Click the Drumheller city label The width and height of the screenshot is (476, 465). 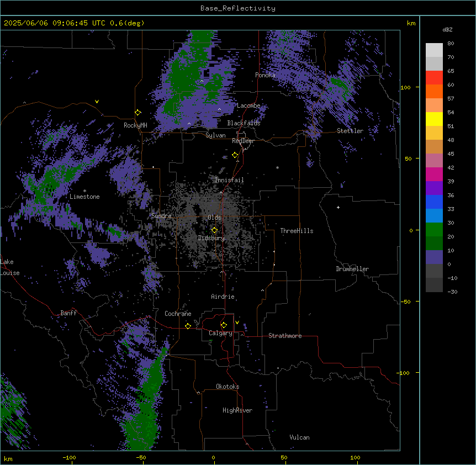click(352, 269)
